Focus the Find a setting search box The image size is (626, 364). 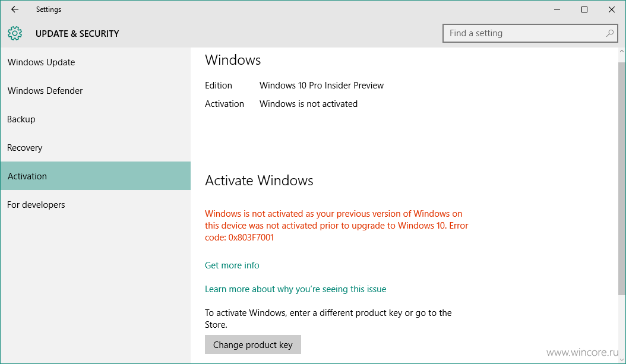point(530,33)
